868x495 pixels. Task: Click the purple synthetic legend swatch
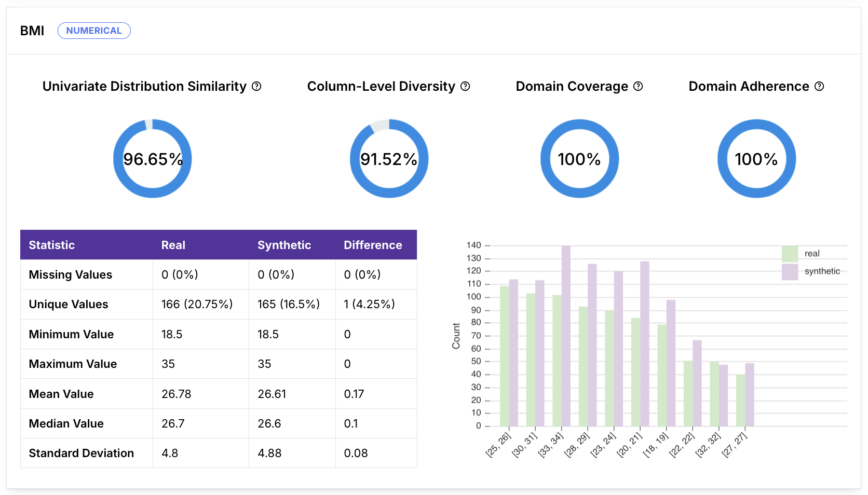click(x=790, y=272)
